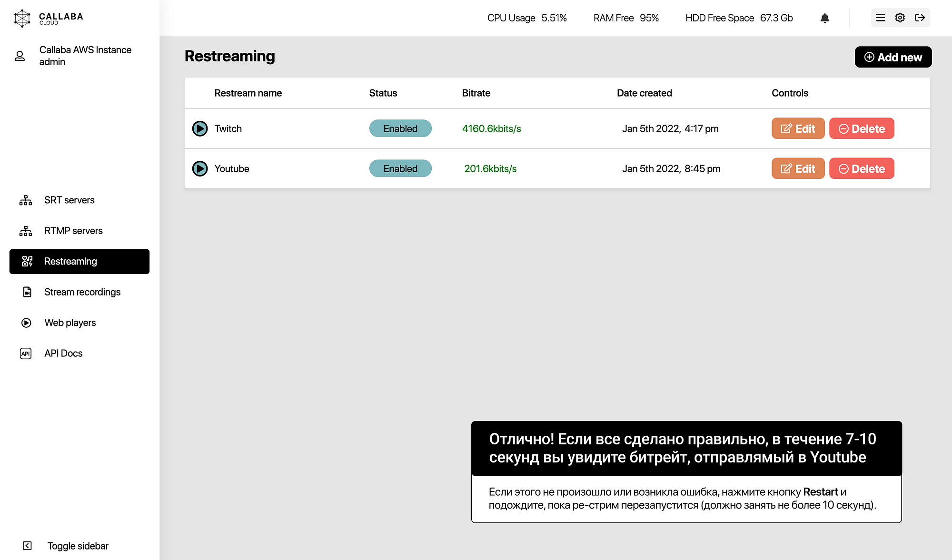Edit the Twitch restream
Image resolution: width=952 pixels, height=560 pixels.
coord(798,128)
